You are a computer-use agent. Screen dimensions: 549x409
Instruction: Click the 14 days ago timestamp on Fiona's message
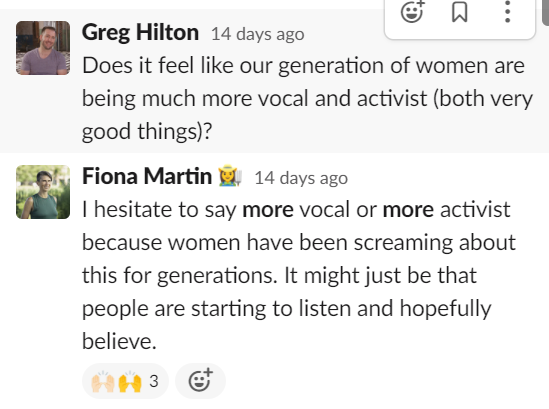click(301, 178)
